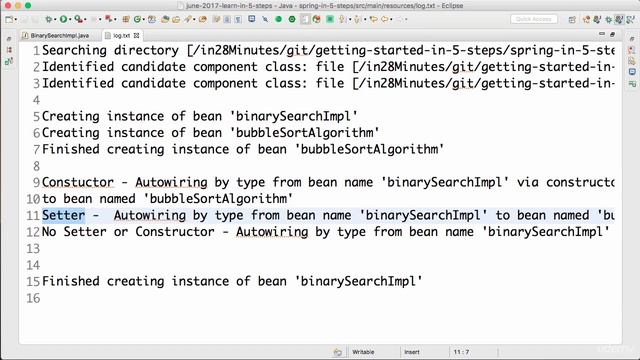Click the Run External Tools icon

pos(78,19)
